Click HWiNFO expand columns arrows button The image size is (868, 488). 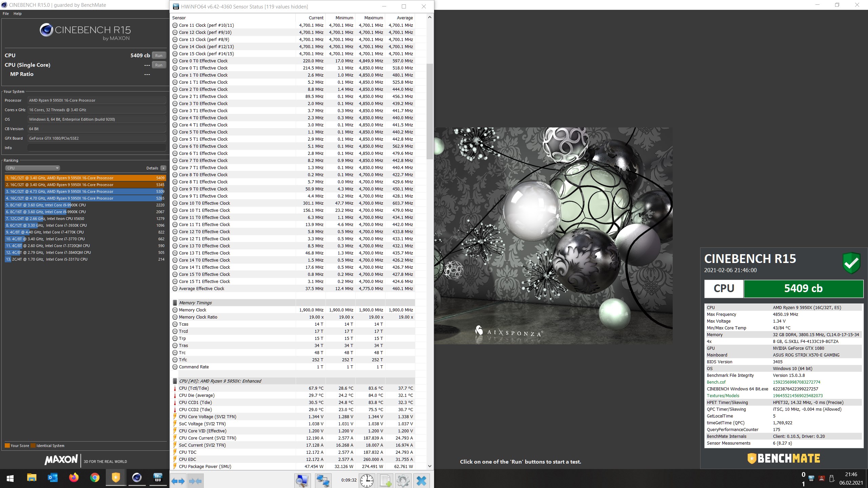click(178, 481)
